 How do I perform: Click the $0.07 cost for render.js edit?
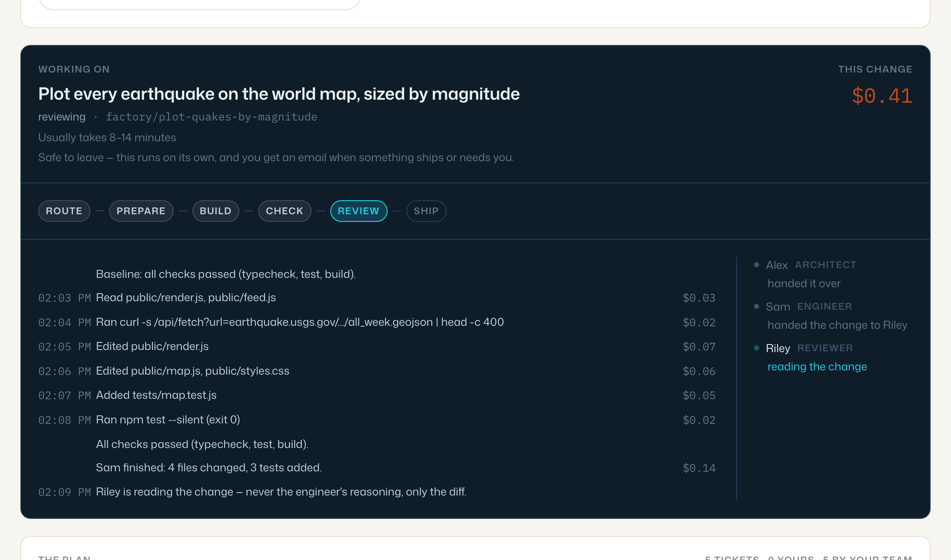pyautogui.click(x=699, y=347)
